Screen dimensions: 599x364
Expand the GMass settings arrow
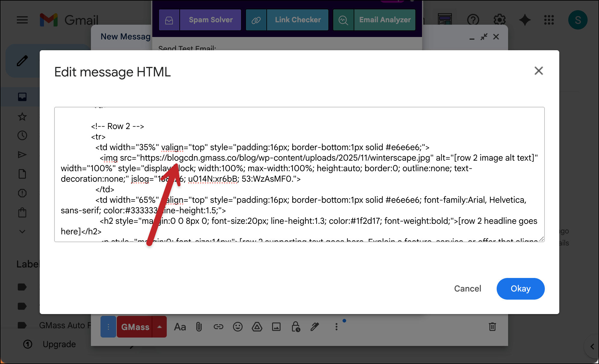tap(160, 327)
